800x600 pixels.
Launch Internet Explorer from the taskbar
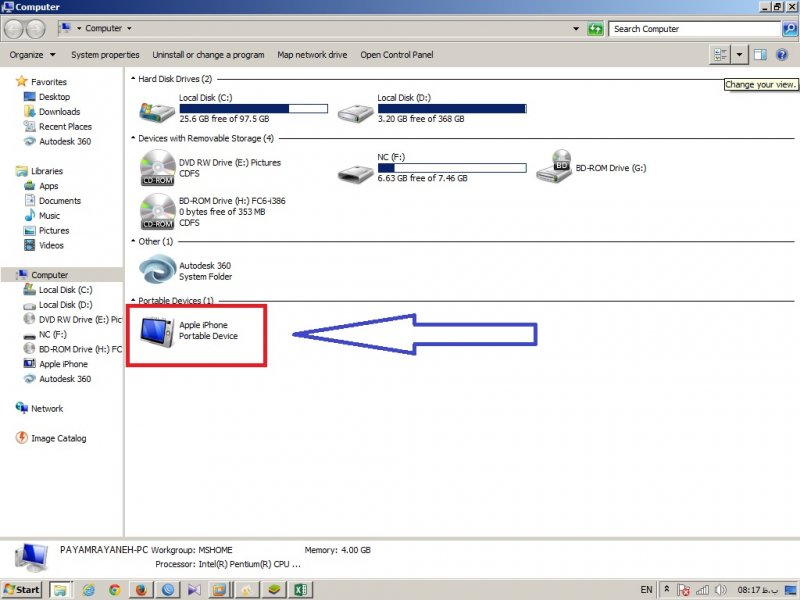[x=88, y=590]
